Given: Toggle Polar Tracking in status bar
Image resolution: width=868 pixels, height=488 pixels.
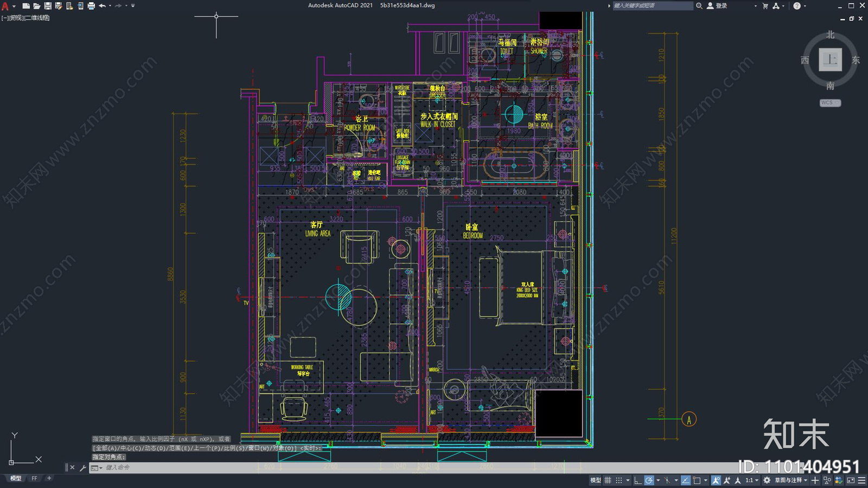Looking at the screenshot, I should pyautogui.click(x=649, y=480).
